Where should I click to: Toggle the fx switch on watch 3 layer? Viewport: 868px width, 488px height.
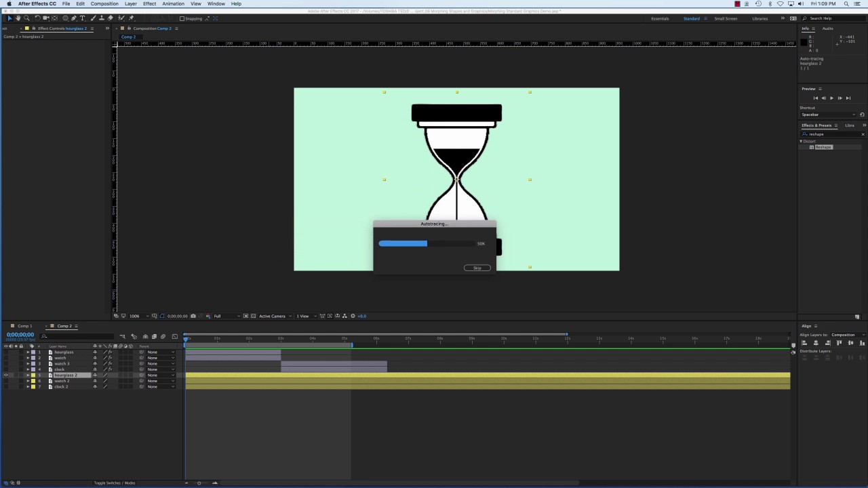point(110,363)
